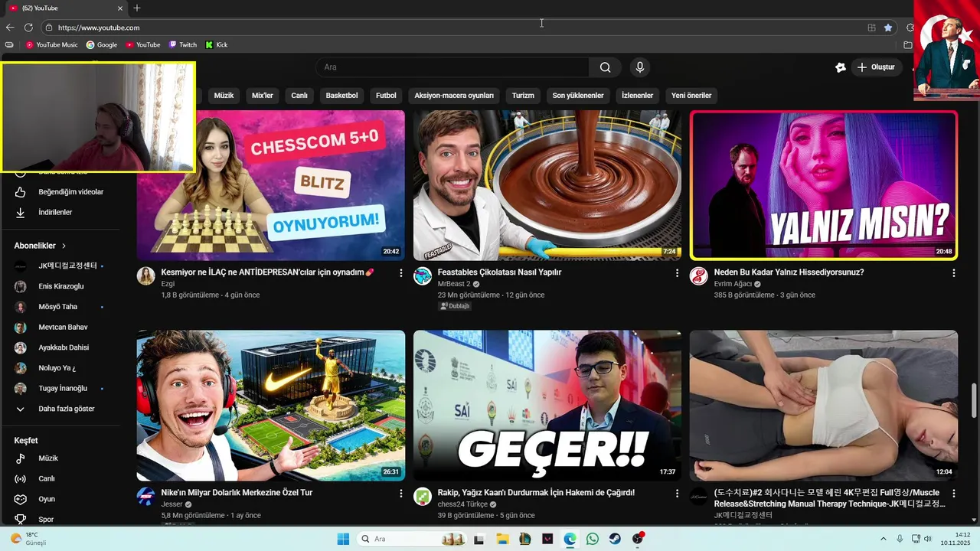The width and height of the screenshot is (980, 551).
Task: Open the Enis Kirazoglu subscription
Action: tap(60, 286)
